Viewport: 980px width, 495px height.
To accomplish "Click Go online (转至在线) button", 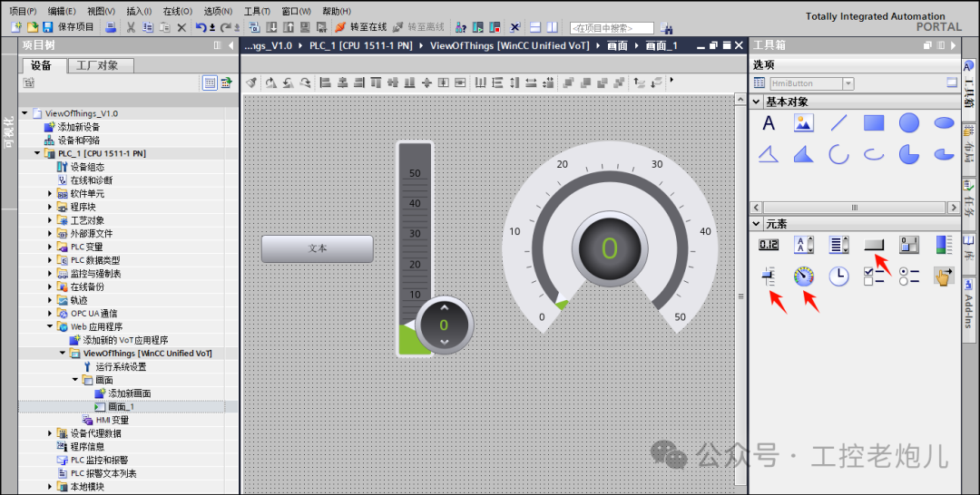I will tap(360, 27).
